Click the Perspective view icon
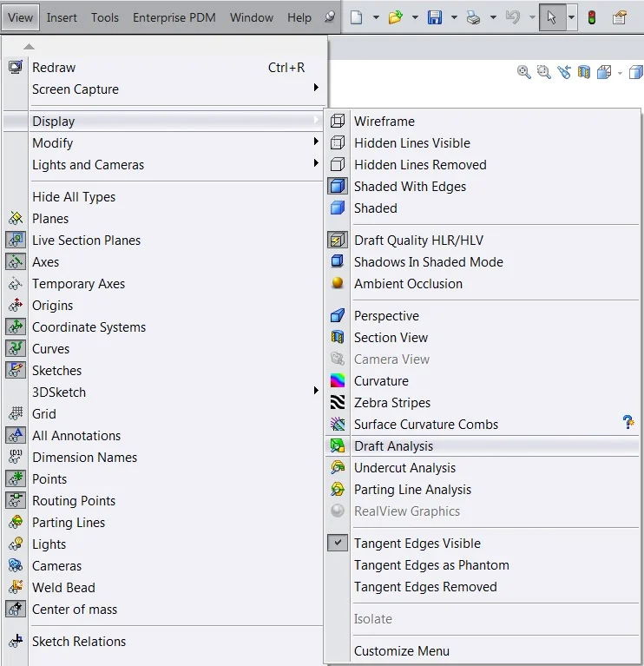The width and height of the screenshot is (644, 666). click(x=338, y=315)
